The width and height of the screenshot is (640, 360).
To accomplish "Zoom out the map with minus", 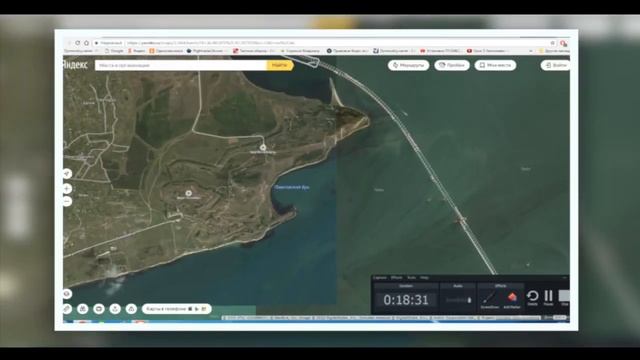I will pyautogui.click(x=67, y=201).
